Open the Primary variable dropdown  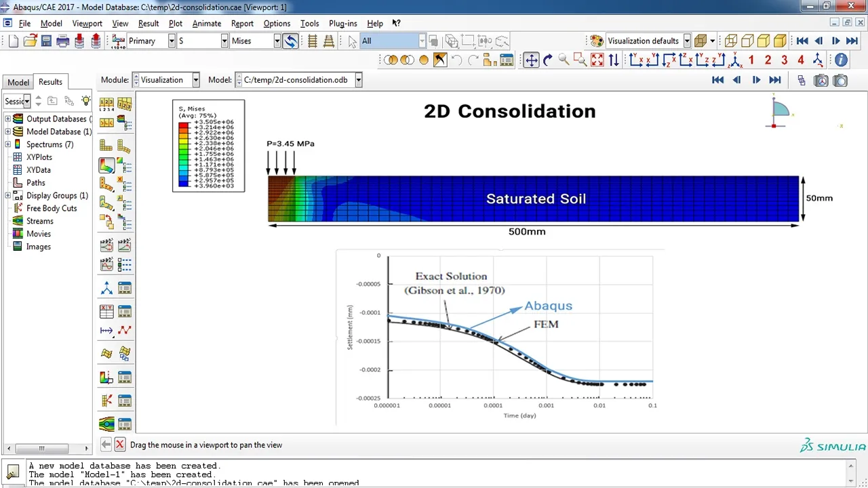(172, 41)
